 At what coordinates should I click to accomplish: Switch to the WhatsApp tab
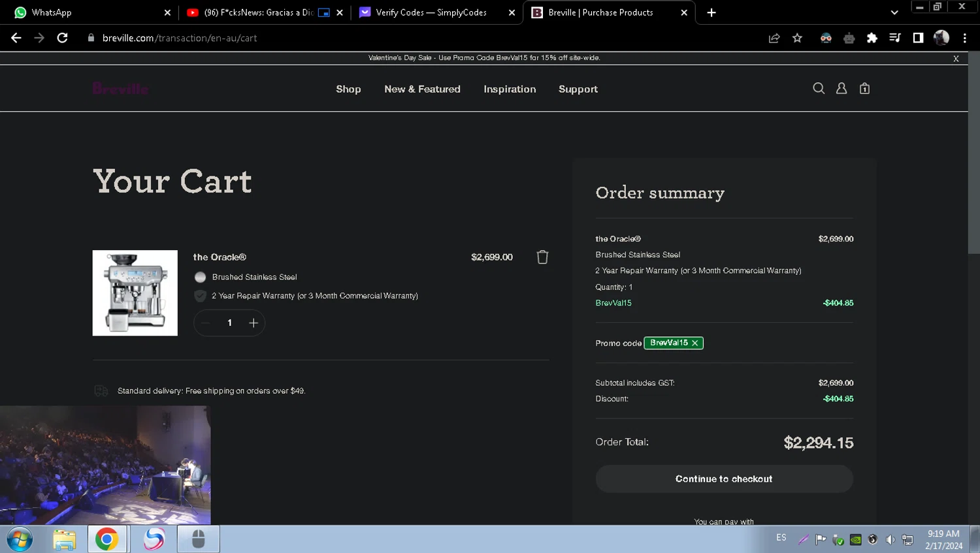[90, 12]
